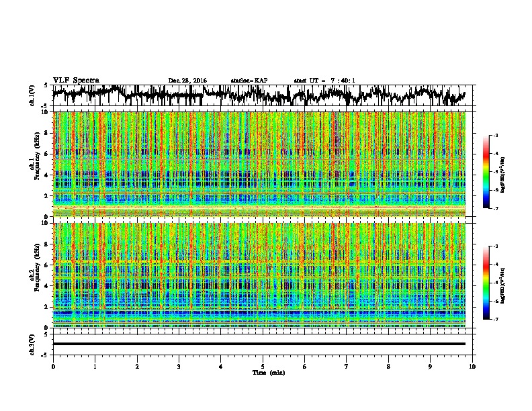Click the time axis tick label "4"
Screen dimensions: 532x411
click(x=221, y=367)
